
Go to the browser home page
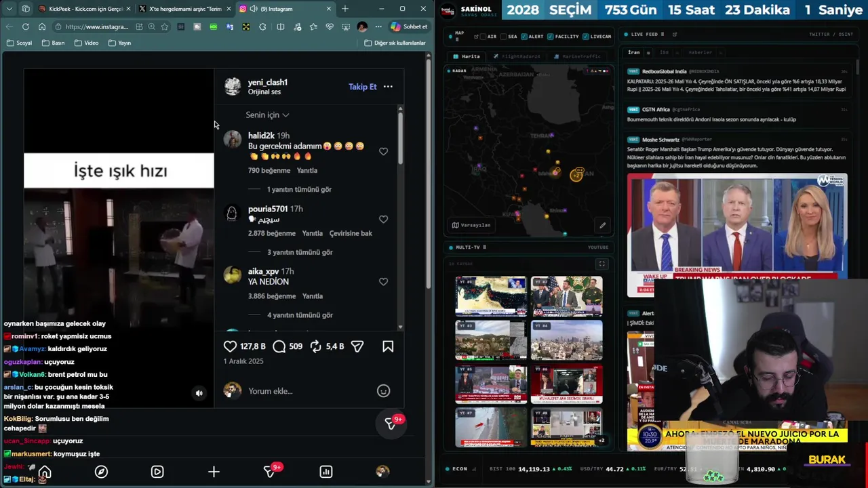tap(42, 26)
